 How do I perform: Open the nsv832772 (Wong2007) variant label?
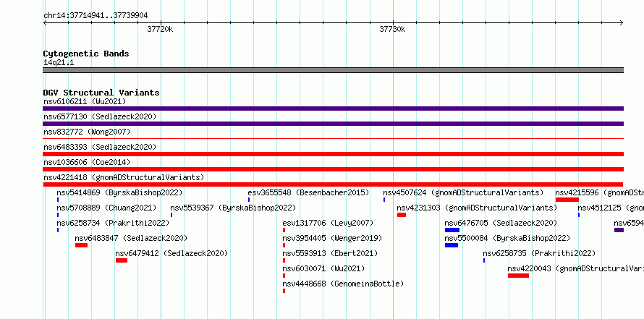[x=87, y=132]
